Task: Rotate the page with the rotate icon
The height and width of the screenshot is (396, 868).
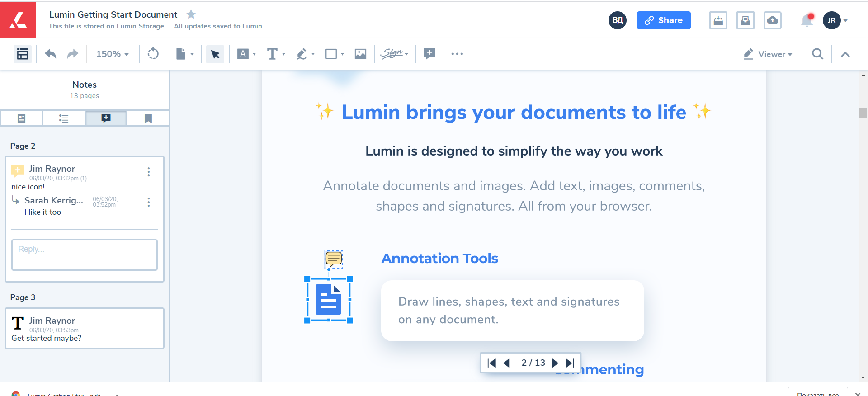Action: coord(153,54)
